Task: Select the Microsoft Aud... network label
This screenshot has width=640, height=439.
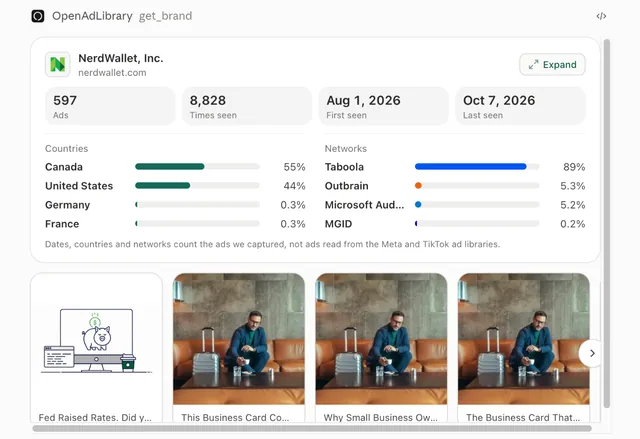Action: [364, 205]
